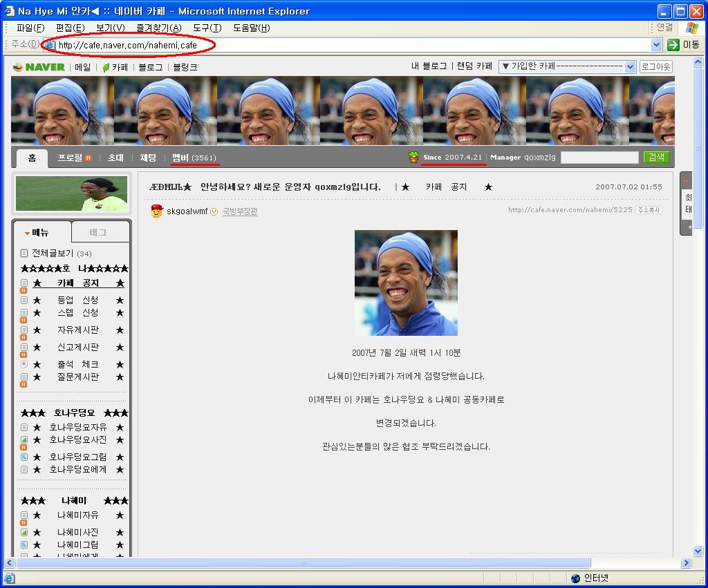Click the page icon beside 전체글보기
Image resolution: width=708 pixels, height=588 pixels.
[x=24, y=254]
